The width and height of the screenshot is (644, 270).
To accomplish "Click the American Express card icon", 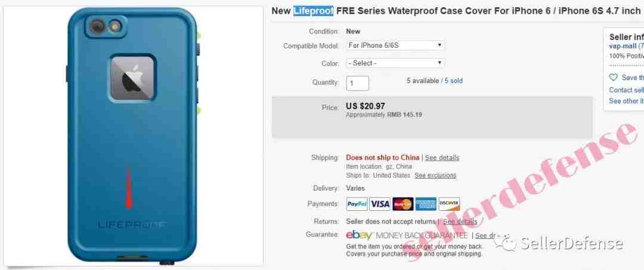I will [x=426, y=204].
